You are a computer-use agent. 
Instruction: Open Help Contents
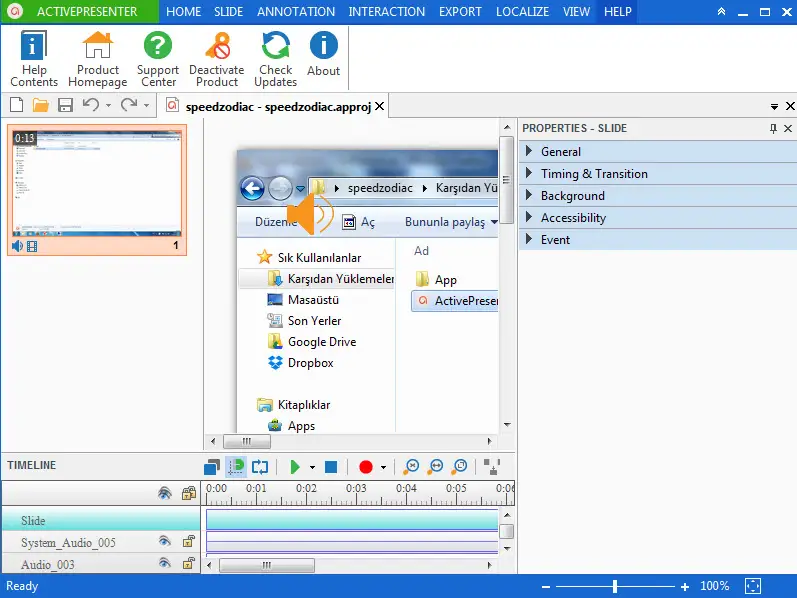(x=34, y=58)
